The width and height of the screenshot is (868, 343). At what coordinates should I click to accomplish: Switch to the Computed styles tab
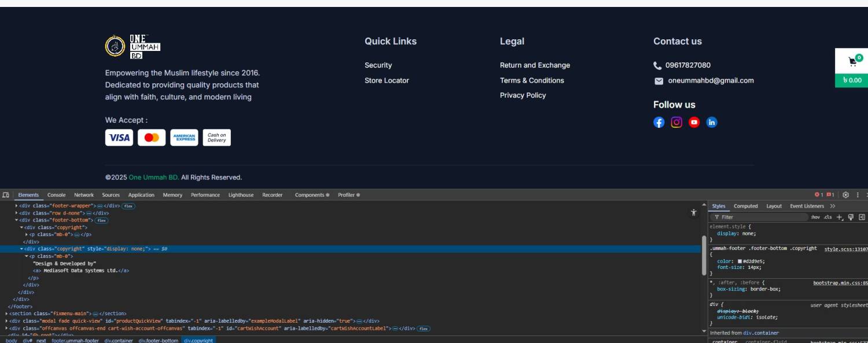746,206
